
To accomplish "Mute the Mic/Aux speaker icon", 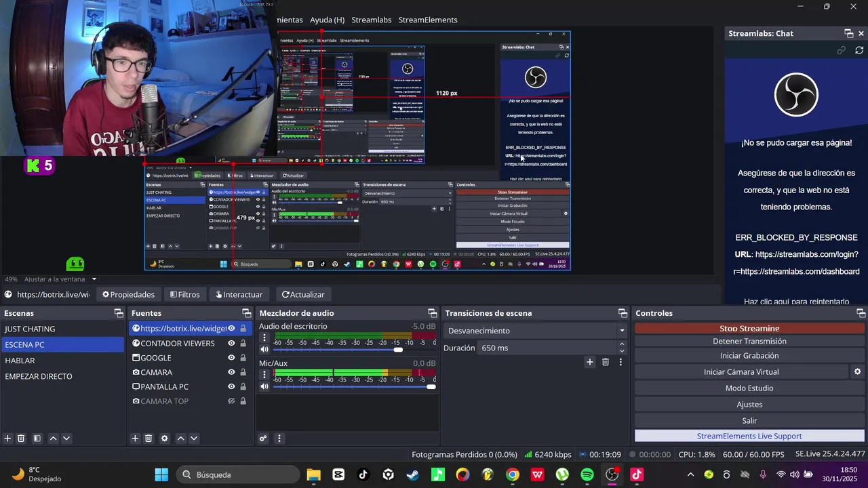I will tap(264, 386).
